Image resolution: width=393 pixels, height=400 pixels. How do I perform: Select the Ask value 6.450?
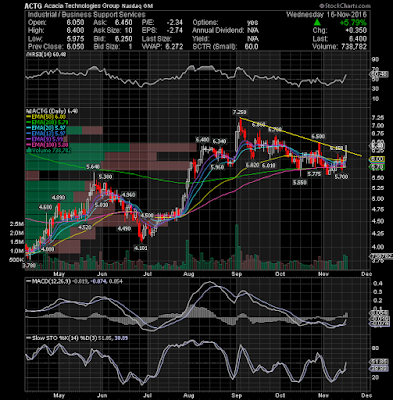123,23
